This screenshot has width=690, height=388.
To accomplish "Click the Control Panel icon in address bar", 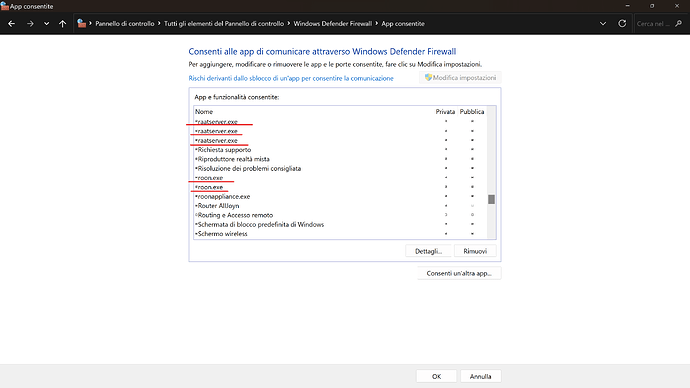I will pos(81,23).
